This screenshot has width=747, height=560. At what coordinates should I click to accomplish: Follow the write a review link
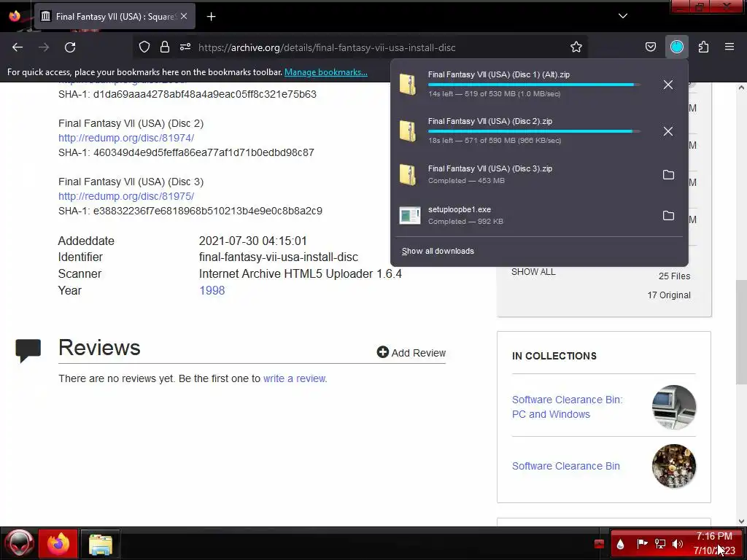295,378
